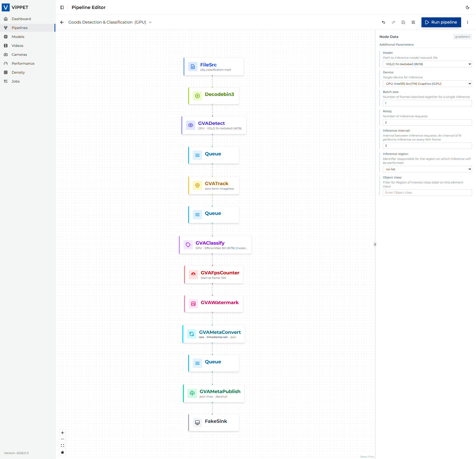This screenshot has width=476, height=459.
Task: Click the redo icon
Action: [393, 22]
